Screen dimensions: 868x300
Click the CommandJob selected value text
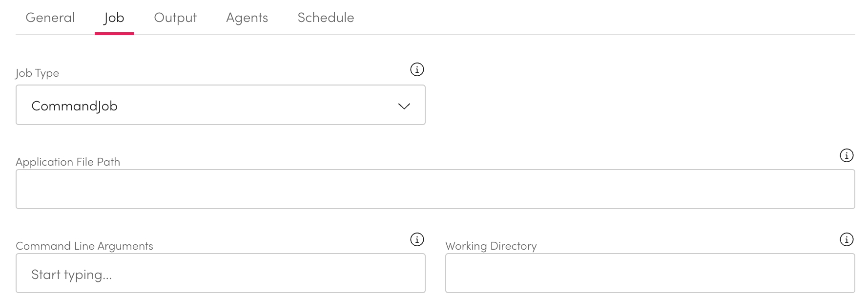point(74,106)
